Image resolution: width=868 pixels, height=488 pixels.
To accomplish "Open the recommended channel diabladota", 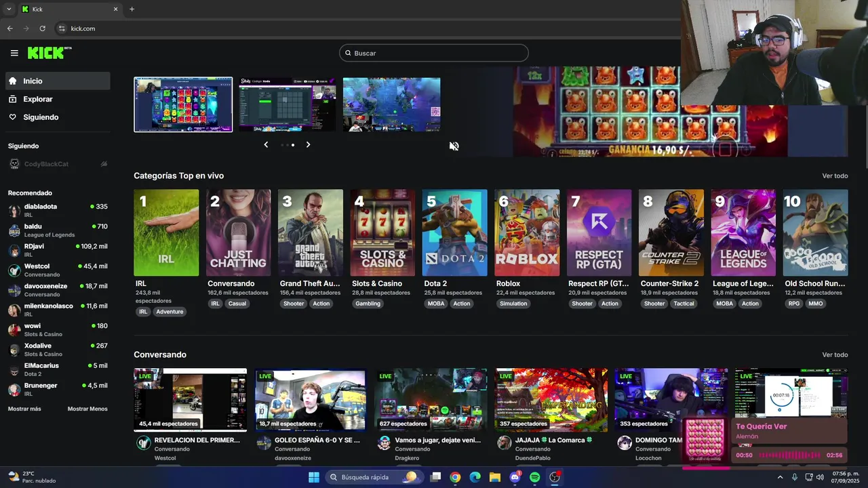I will 58,210.
